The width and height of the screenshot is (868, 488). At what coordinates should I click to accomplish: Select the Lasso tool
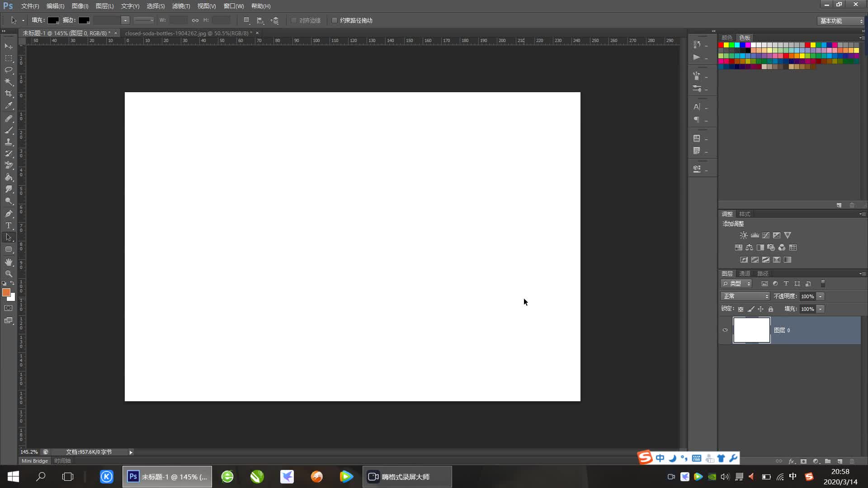(9, 70)
